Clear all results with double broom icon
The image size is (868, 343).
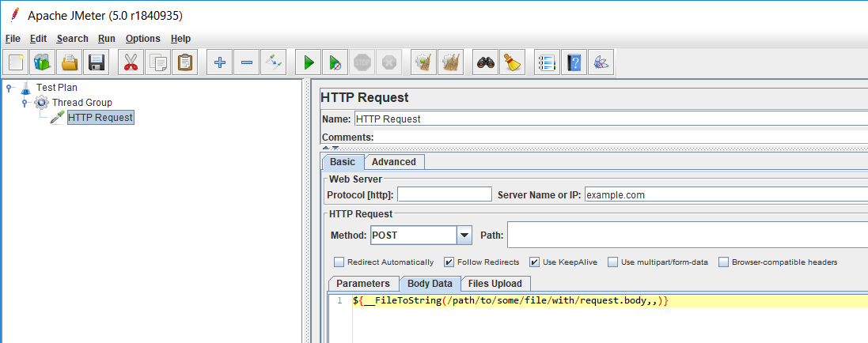[x=450, y=62]
